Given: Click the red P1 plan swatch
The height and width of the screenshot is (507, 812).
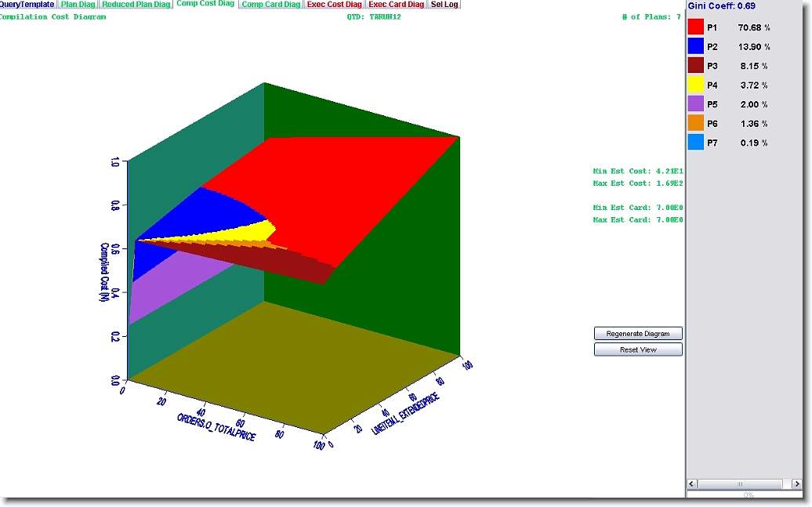Looking at the screenshot, I should coord(695,27).
